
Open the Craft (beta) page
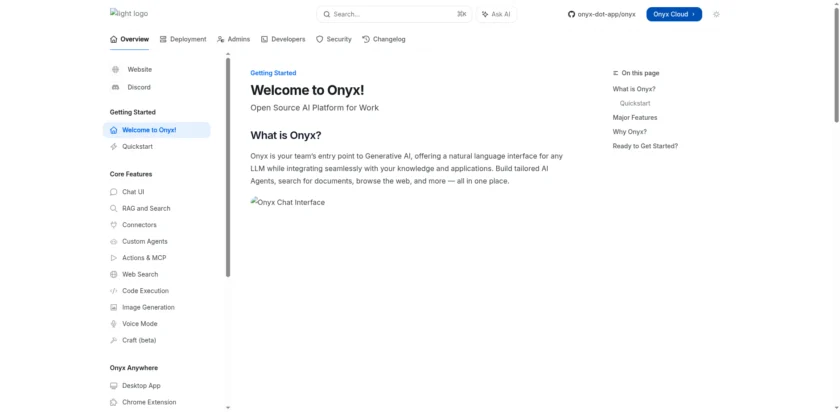click(x=156, y=340)
